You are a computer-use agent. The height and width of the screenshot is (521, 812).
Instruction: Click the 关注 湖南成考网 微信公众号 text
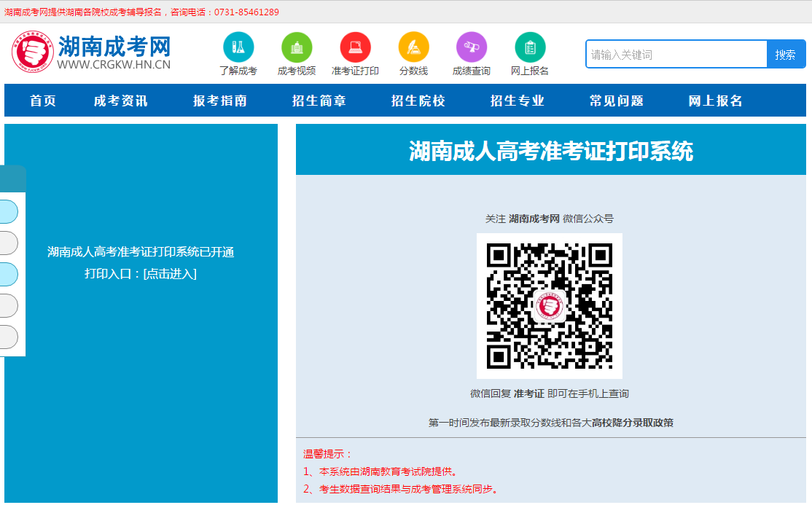click(550, 219)
